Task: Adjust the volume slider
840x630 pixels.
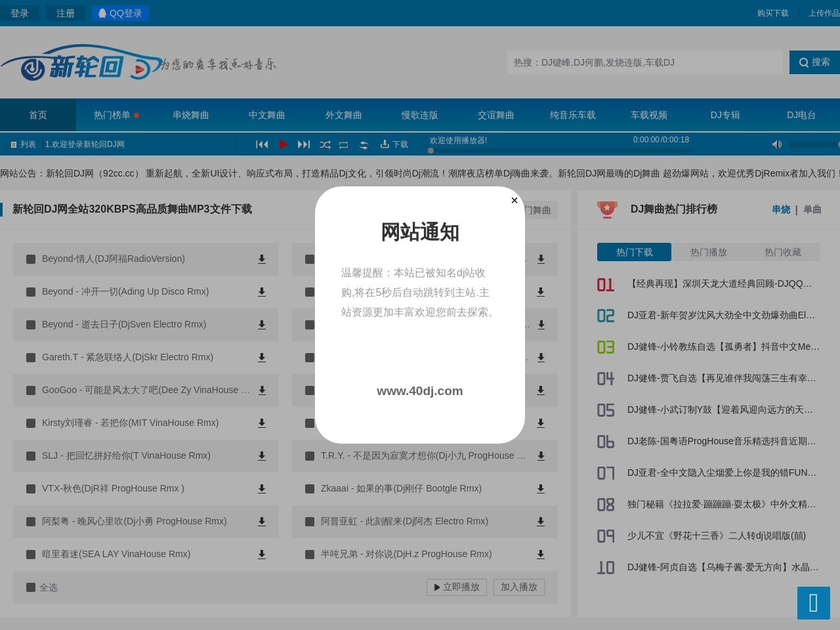Action: [x=815, y=144]
